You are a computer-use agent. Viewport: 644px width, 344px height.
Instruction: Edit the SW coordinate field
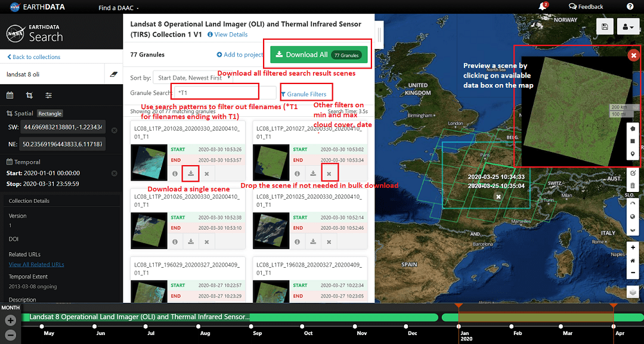63,127
